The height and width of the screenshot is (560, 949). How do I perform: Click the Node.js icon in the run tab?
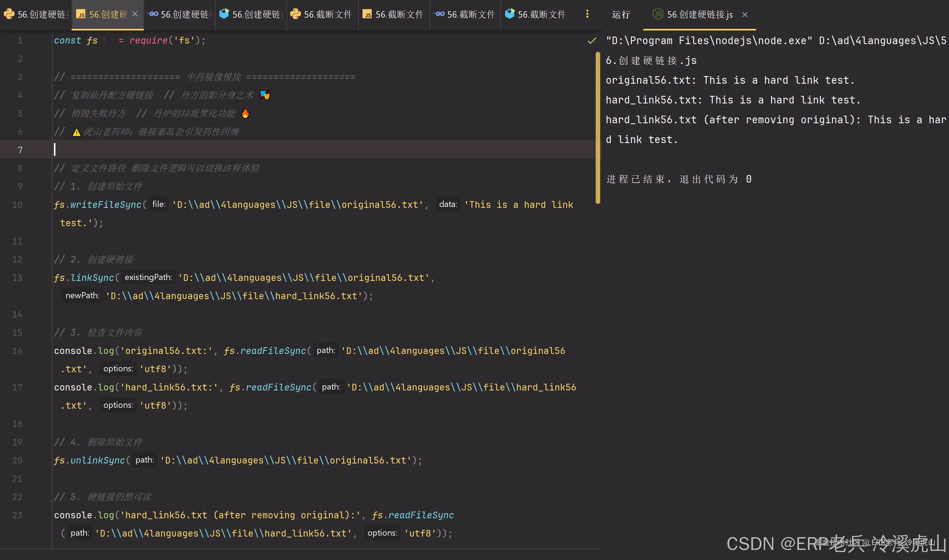658,14
